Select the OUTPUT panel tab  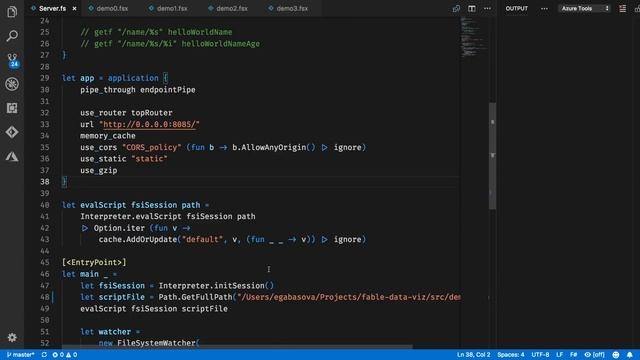pyautogui.click(x=516, y=9)
